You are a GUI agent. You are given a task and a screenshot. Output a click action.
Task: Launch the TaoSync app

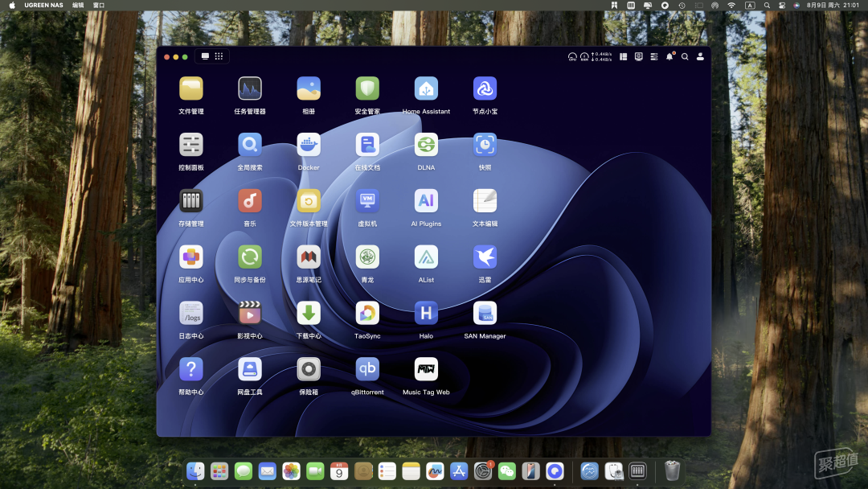pos(367,314)
